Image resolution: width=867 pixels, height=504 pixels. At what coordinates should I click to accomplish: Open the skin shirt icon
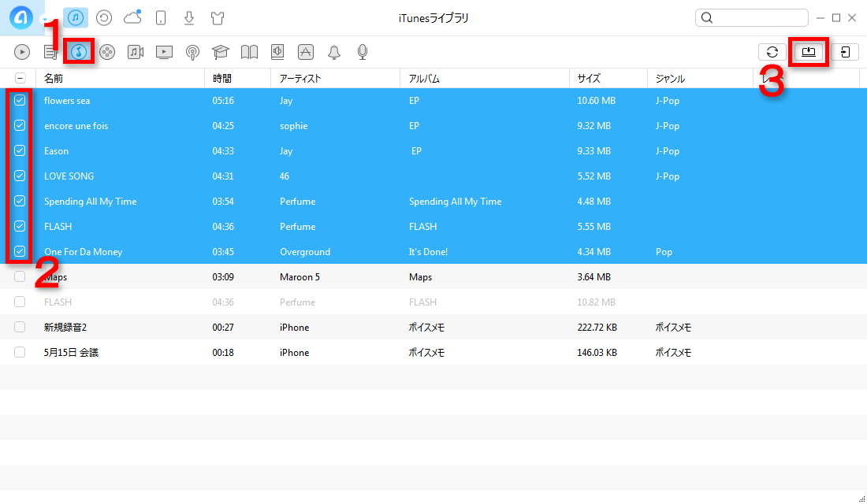click(218, 18)
